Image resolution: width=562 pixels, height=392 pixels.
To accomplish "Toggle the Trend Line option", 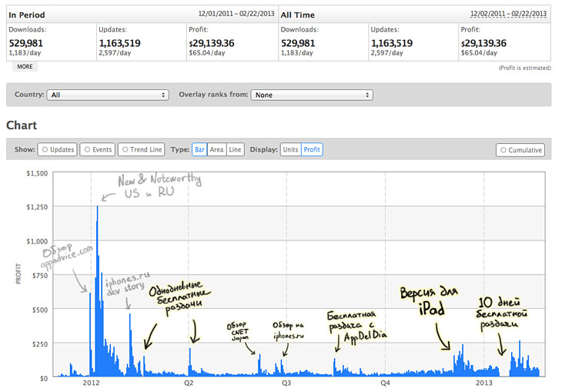I will 141,149.
